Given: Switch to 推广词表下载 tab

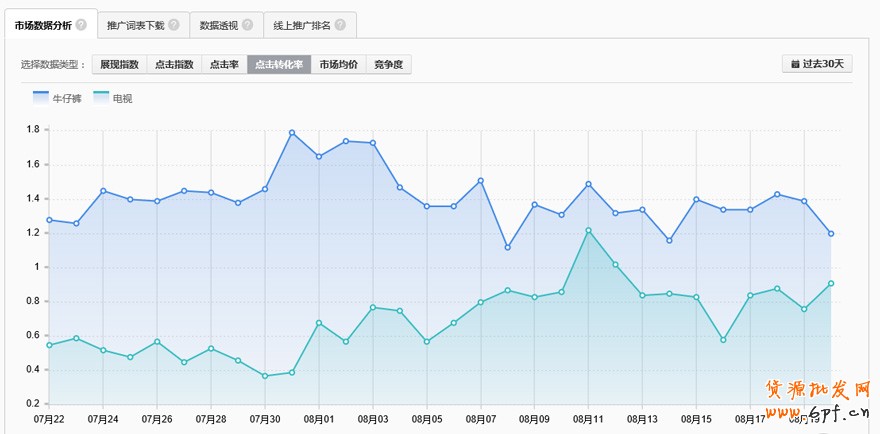Looking at the screenshot, I should pyautogui.click(x=136, y=24).
